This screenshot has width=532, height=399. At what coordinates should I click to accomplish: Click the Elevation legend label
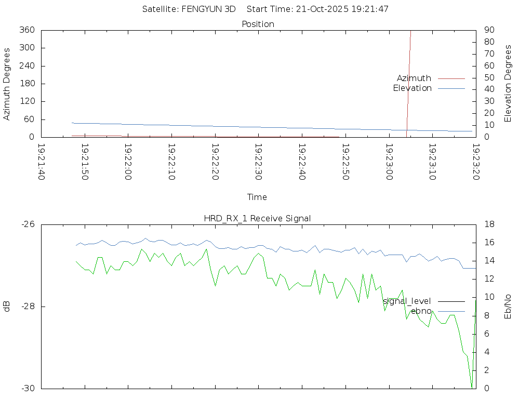pos(412,88)
